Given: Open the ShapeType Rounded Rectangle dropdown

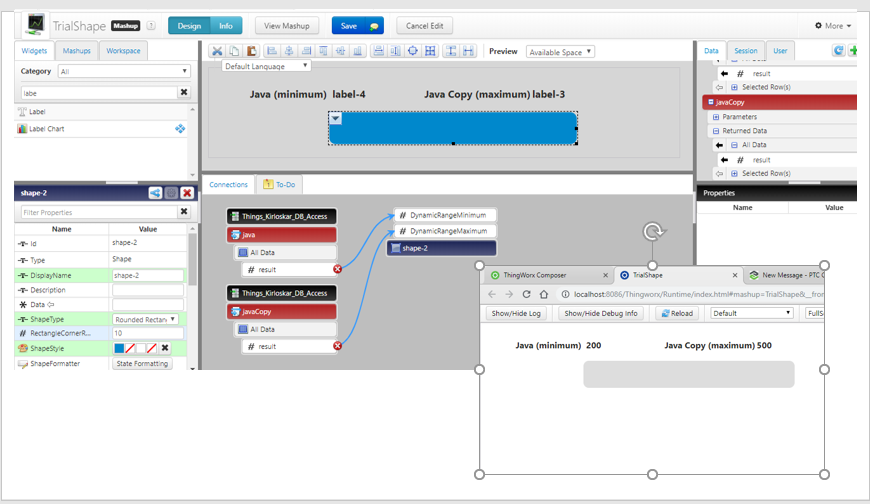Looking at the screenshot, I should tap(145, 319).
